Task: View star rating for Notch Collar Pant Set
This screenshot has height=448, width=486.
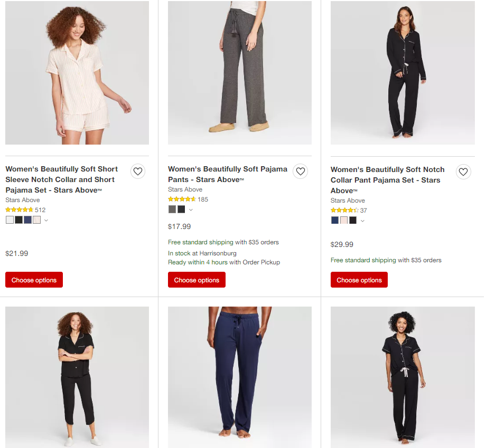Action: [x=344, y=211]
